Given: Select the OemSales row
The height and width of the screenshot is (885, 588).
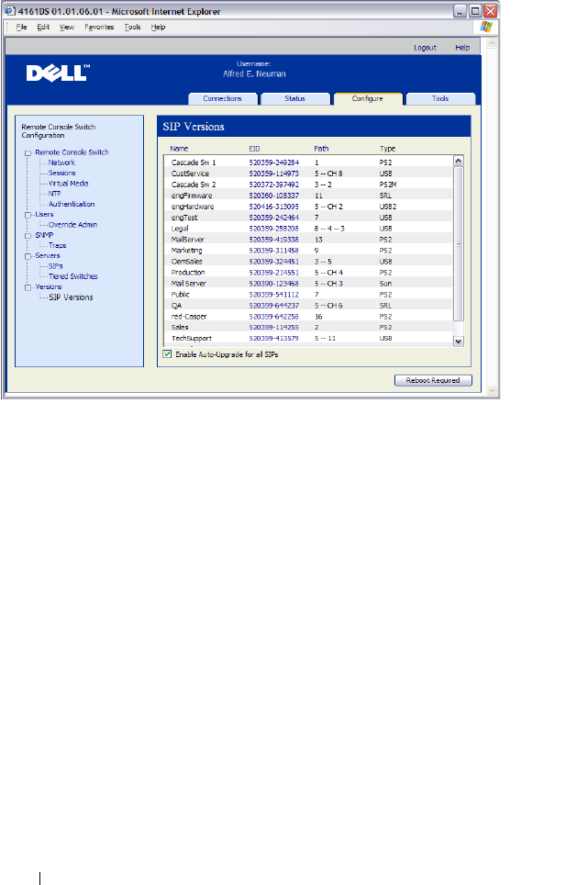Looking at the screenshot, I should tap(308, 262).
